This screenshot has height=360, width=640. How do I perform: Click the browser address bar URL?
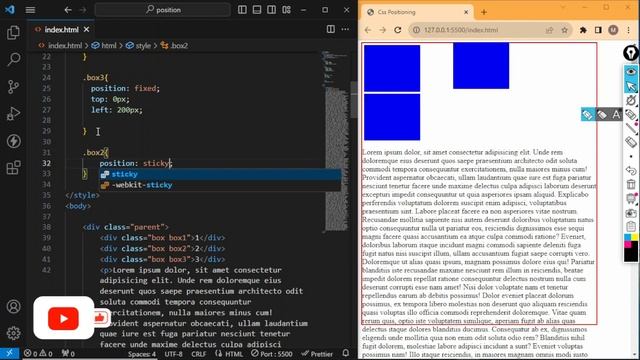pos(461,30)
